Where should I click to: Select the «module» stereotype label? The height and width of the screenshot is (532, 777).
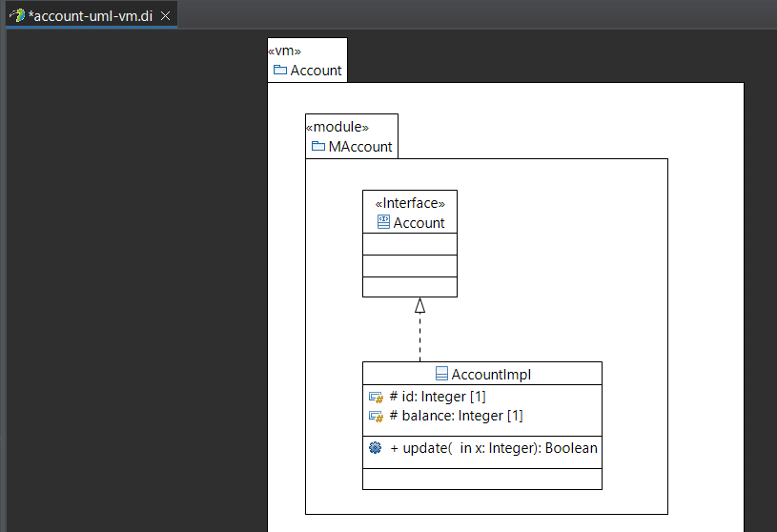coord(337,127)
